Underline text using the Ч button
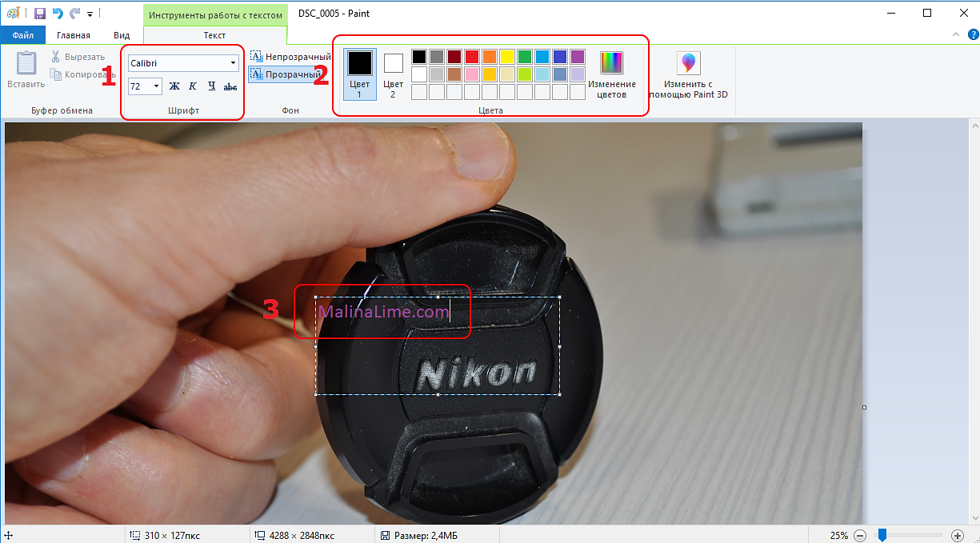The image size is (980, 543). pos(211,86)
